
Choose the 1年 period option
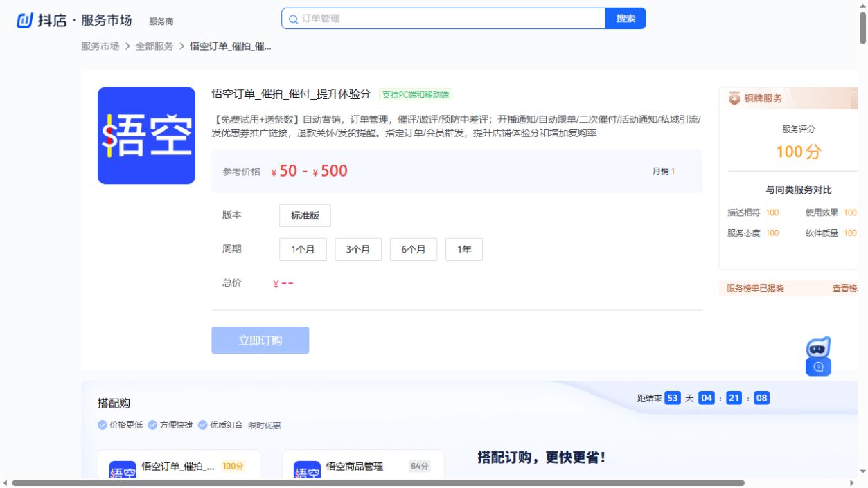click(x=464, y=249)
